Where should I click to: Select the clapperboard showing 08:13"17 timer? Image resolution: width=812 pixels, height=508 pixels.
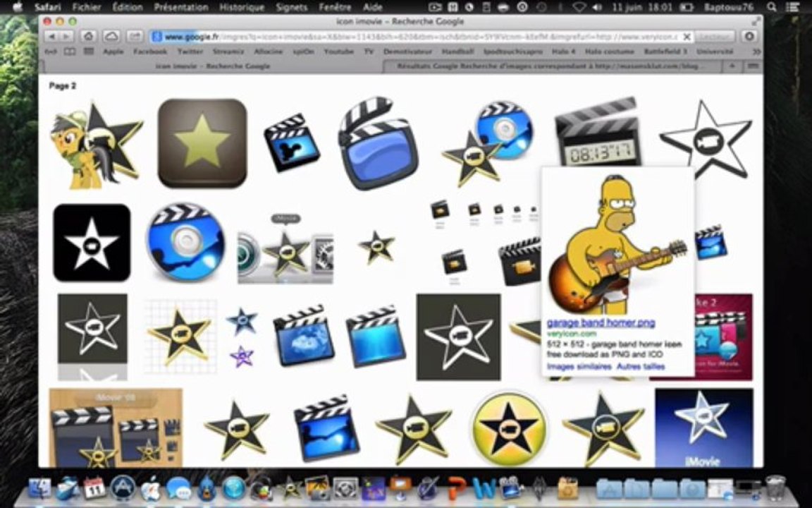(598, 133)
